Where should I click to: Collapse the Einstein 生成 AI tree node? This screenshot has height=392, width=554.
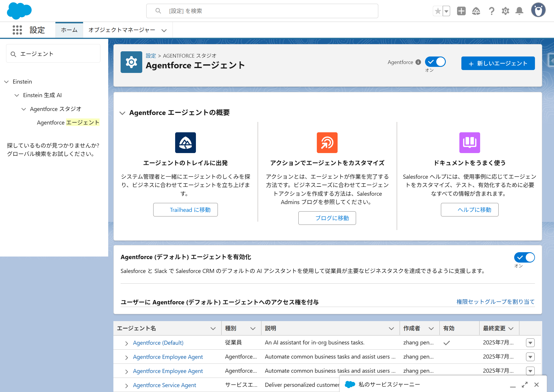(17, 95)
